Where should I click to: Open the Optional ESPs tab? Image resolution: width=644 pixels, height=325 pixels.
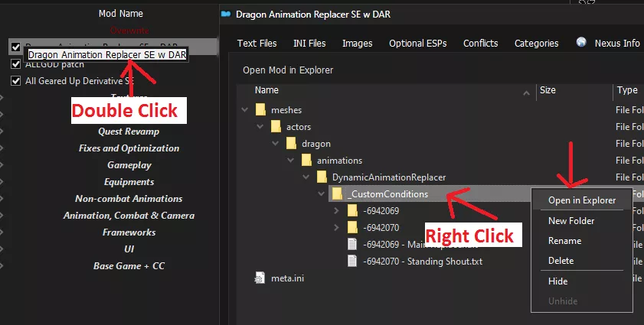point(417,43)
